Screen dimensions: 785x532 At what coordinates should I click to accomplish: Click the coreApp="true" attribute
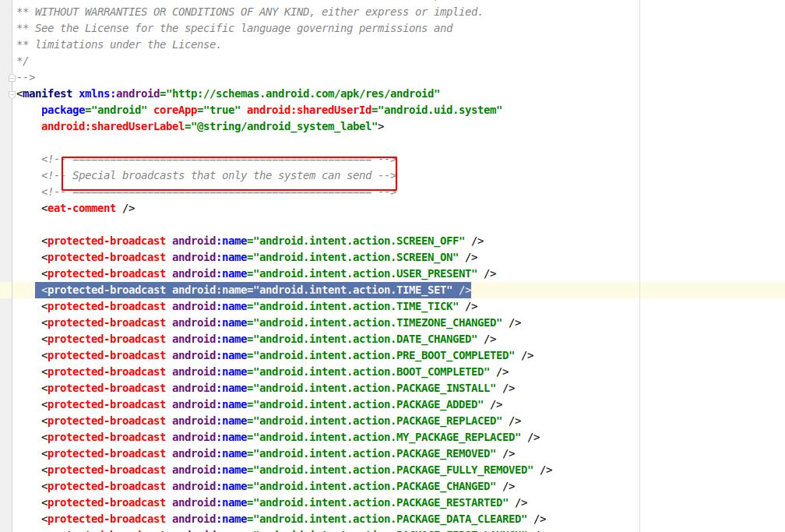[x=197, y=110]
